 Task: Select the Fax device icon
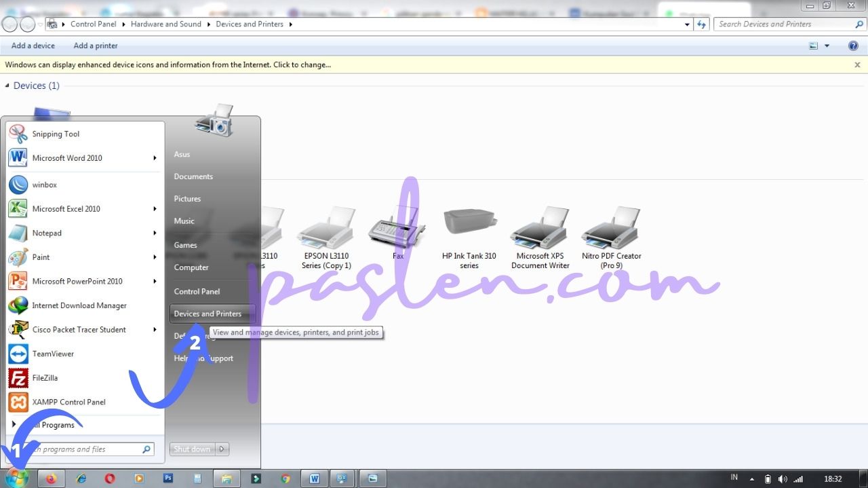(x=398, y=232)
